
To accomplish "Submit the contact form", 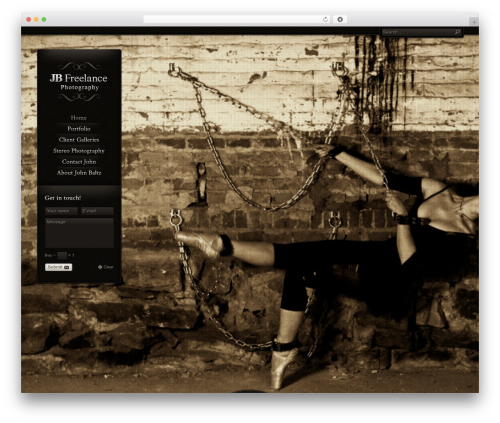I will click(x=58, y=267).
